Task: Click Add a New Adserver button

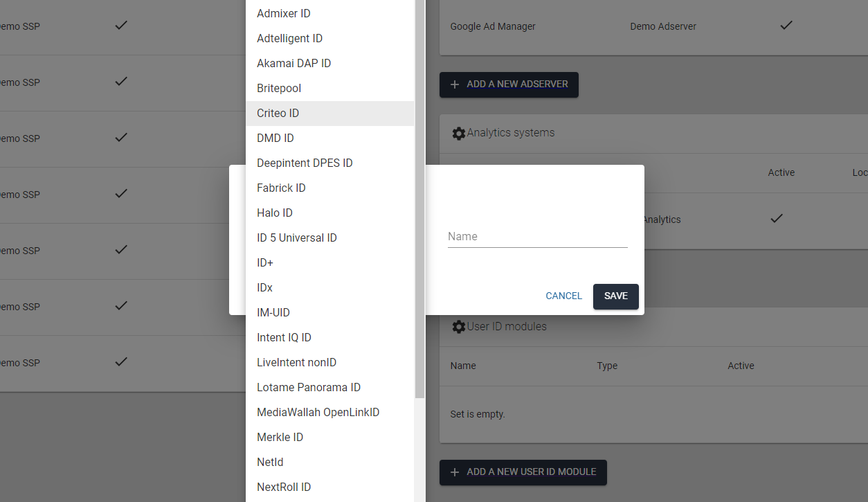Action: tap(509, 84)
